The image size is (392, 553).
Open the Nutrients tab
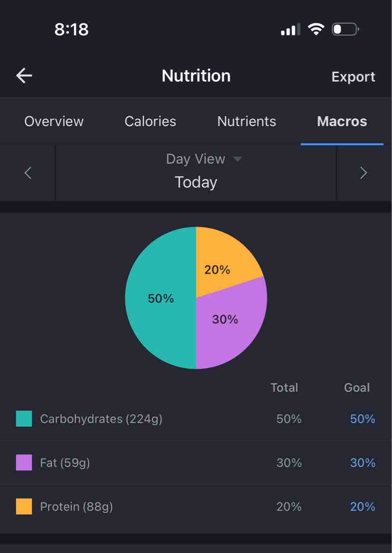point(247,121)
